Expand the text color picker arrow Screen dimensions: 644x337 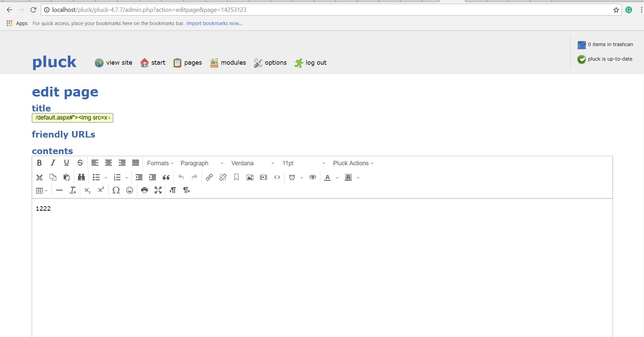coord(337,177)
